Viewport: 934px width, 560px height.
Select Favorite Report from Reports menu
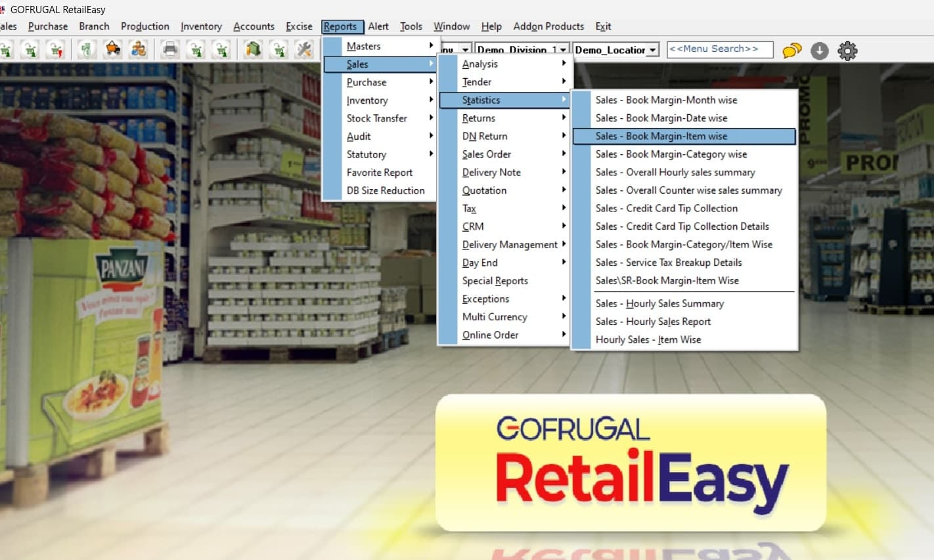tap(379, 173)
